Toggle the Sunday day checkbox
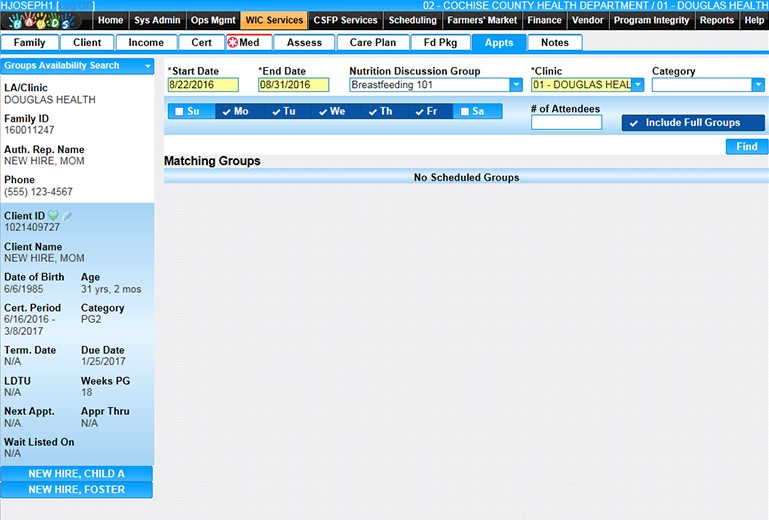Viewport: 769px width, 520px height. click(179, 112)
